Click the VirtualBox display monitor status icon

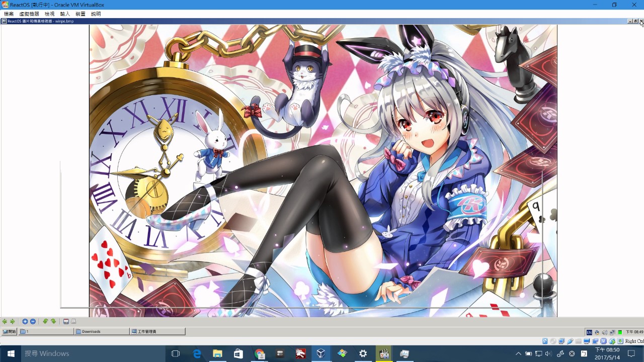587,341
